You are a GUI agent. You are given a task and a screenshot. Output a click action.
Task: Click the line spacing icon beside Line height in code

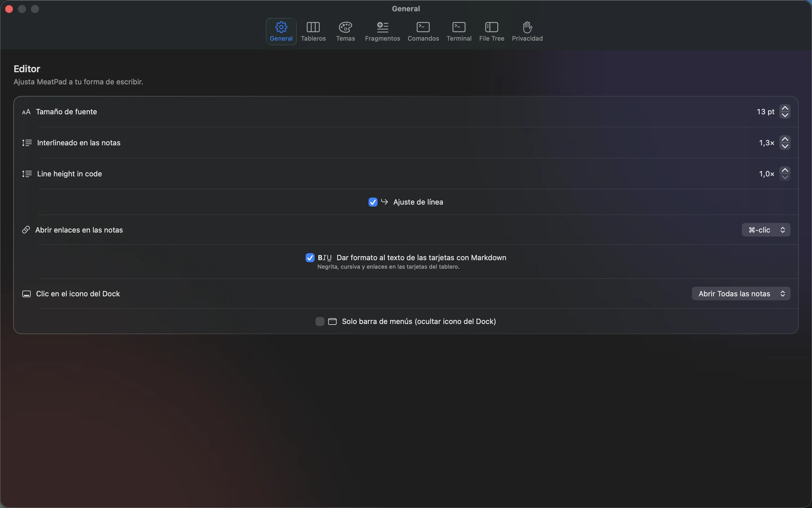[x=27, y=174]
